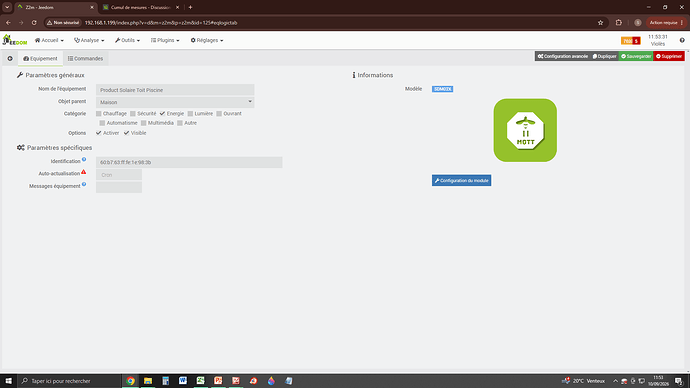690x388 pixels.
Task: Click the Auto-actualisation red warning icon
Action: [83, 172]
